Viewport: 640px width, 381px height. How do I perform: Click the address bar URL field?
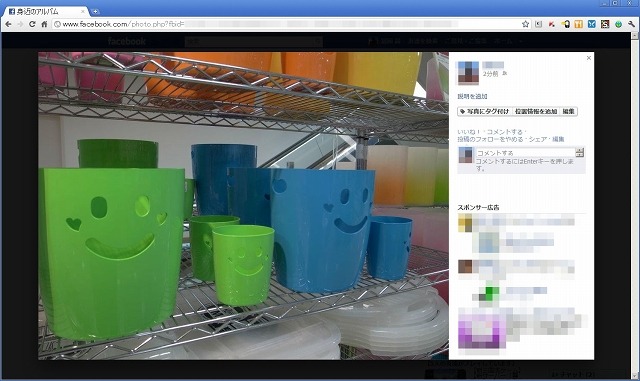tap(286, 24)
